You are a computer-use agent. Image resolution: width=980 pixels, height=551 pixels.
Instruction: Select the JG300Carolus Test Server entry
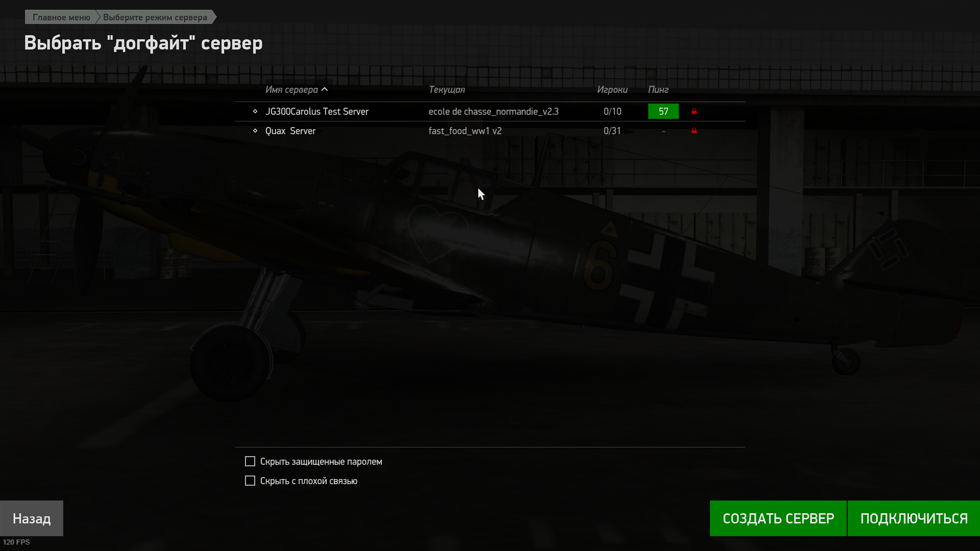pos(490,111)
